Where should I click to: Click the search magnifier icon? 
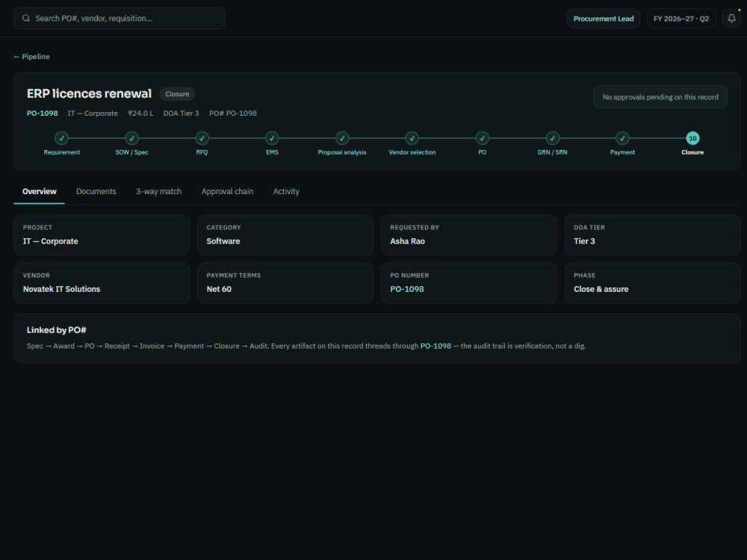(26, 19)
